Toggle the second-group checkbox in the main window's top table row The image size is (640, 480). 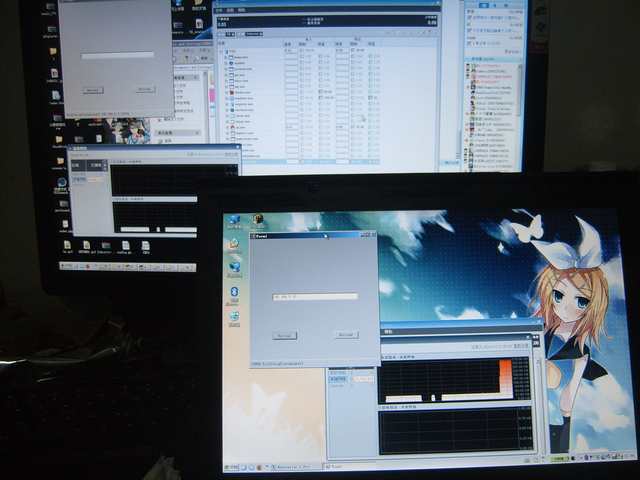tap(353, 50)
